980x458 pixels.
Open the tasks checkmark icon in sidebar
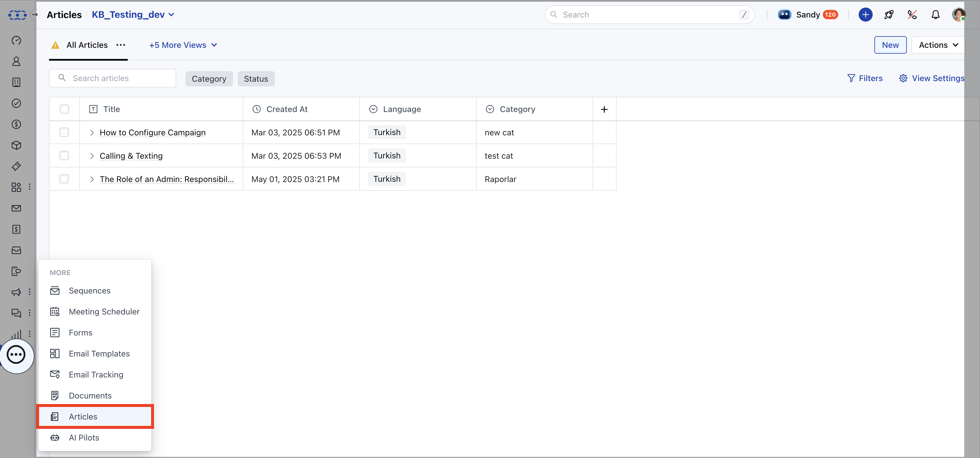(x=16, y=103)
